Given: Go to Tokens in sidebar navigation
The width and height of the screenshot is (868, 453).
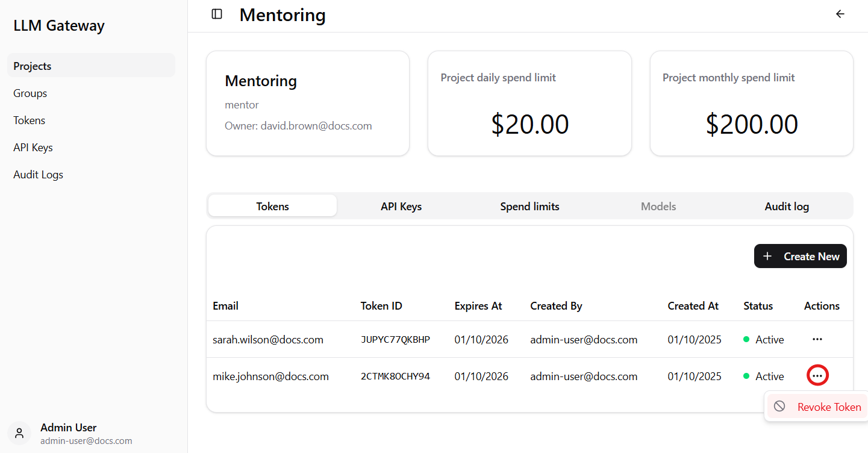Looking at the screenshot, I should [x=30, y=120].
